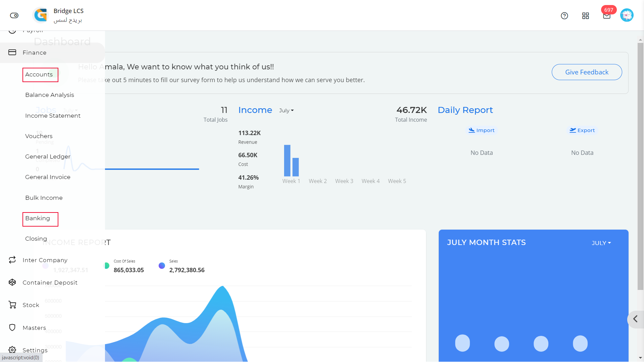Click the Banking icon in sidebar
Image resolution: width=644 pixels, height=362 pixels.
point(38,218)
